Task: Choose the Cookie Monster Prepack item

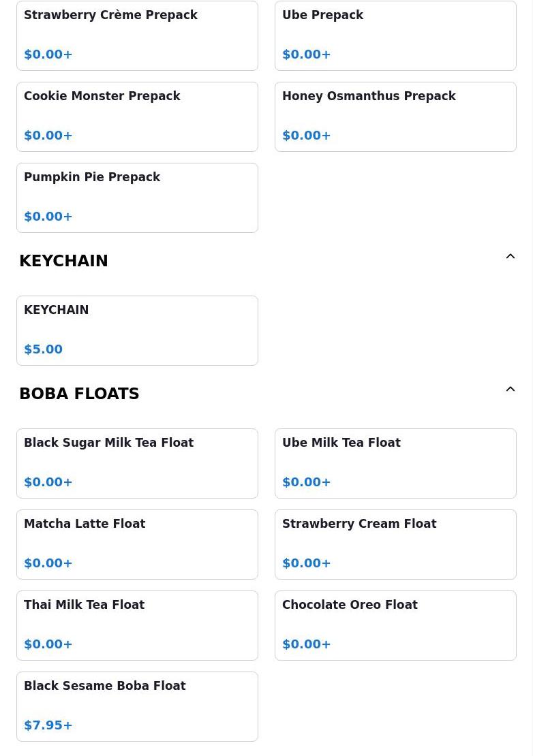Action: (137, 116)
